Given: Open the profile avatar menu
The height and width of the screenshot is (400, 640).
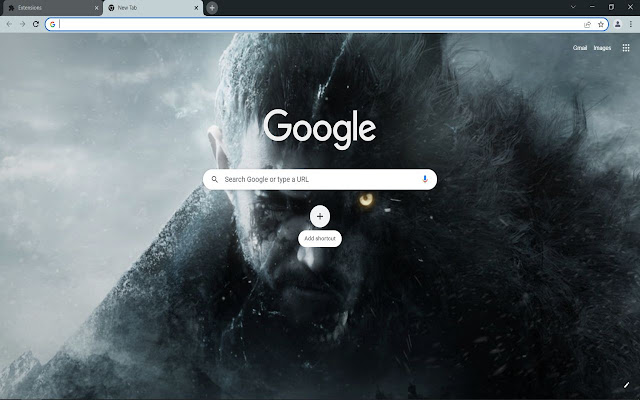Looking at the screenshot, I should 618,24.
